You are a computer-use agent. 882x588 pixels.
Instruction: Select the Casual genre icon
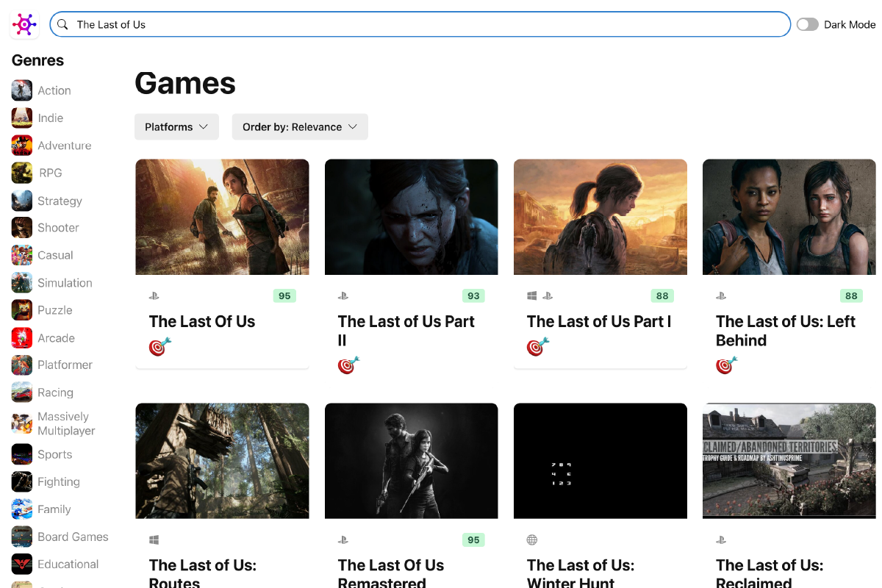click(22, 255)
